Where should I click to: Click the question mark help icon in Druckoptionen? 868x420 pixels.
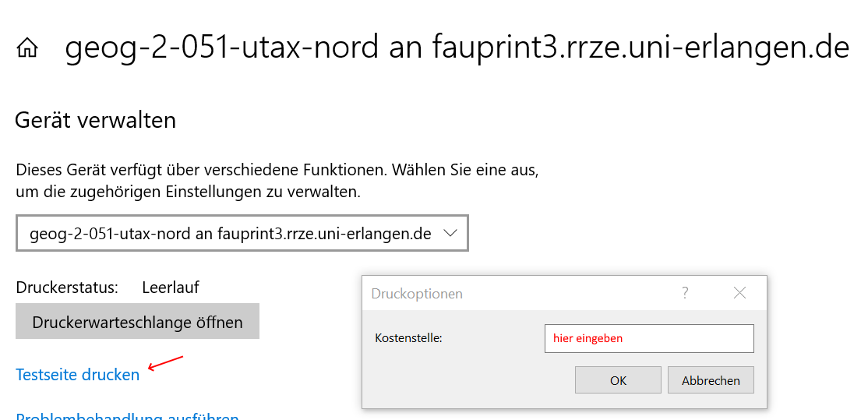pos(685,293)
